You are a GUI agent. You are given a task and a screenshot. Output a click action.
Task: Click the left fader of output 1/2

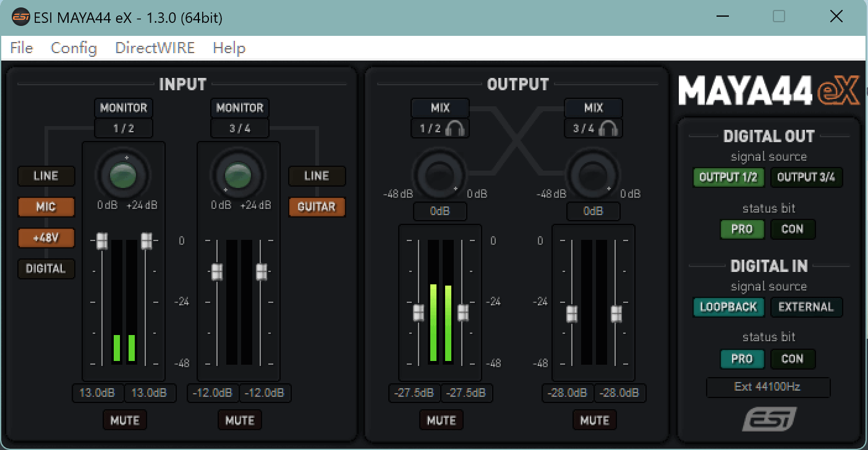pos(419,313)
